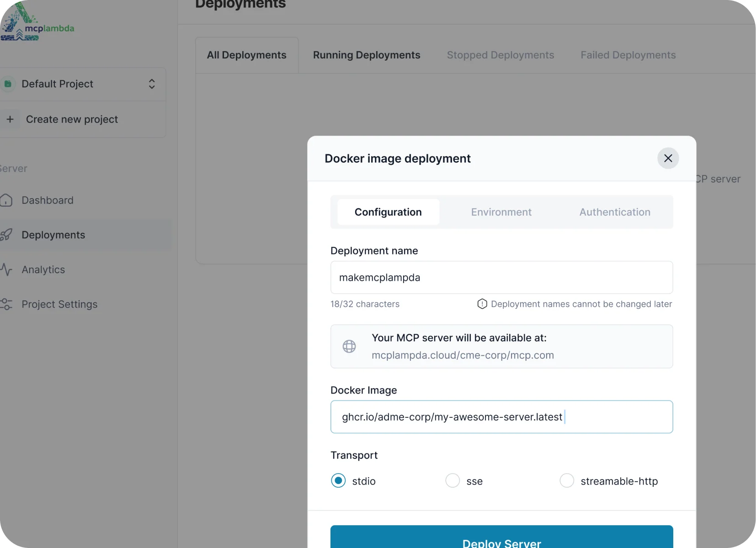Click the warning icon near deployment name note
This screenshot has height=548, width=756.
pyautogui.click(x=482, y=304)
